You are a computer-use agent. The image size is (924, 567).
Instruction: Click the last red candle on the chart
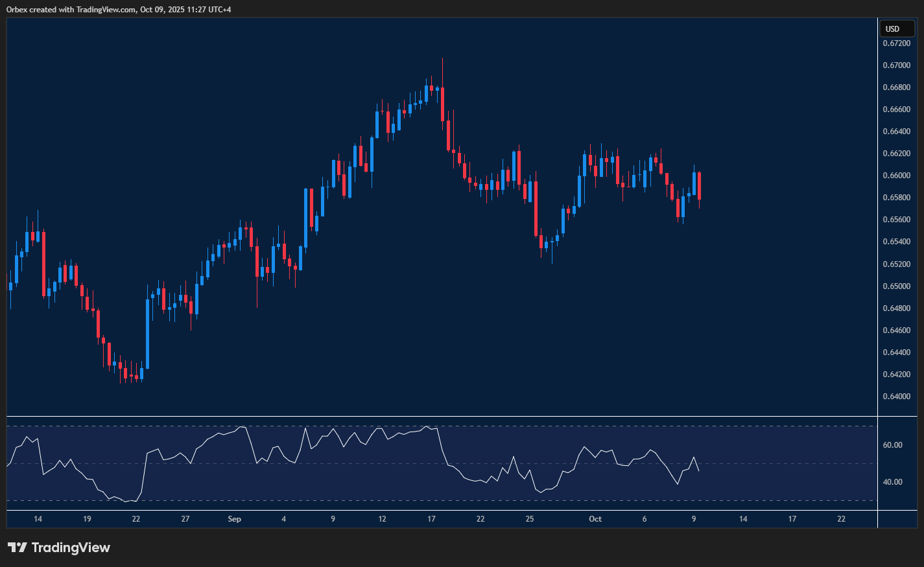[x=699, y=186]
